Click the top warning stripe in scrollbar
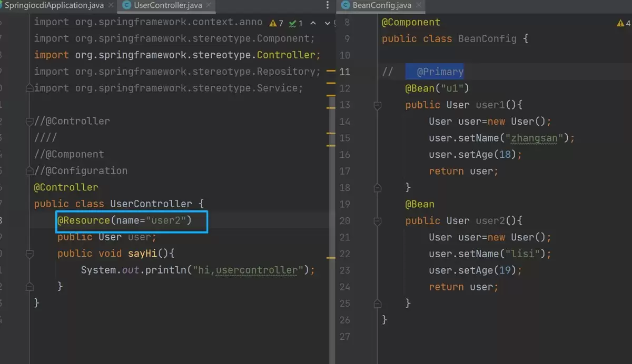Image resolution: width=632 pixels, height=364 pixels. [x=331, y=70]
